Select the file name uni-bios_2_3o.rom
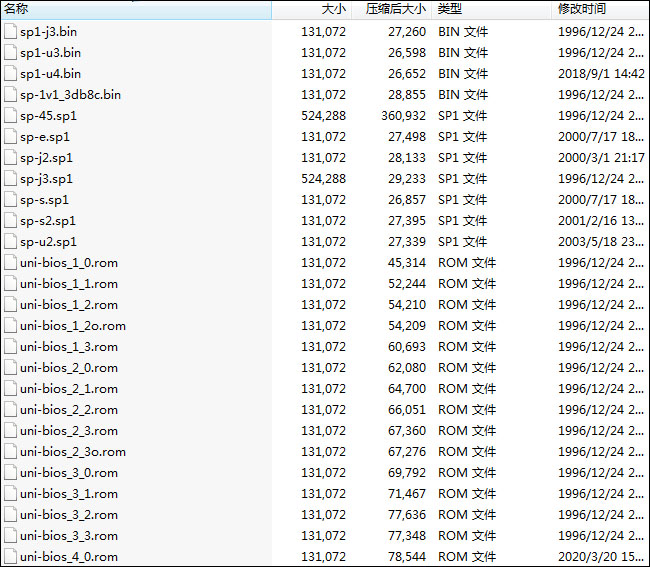This screenshot has width=650, height=567. point(73,452)
